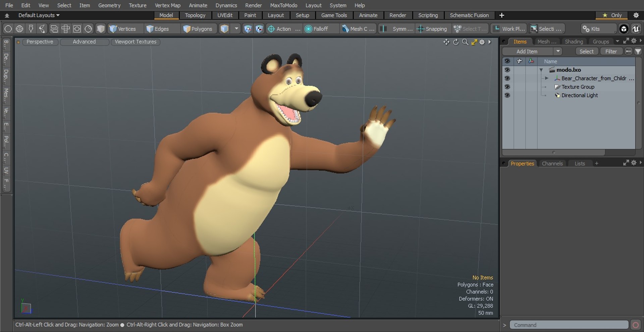Screen dimensions: 644x332
Task: Open the Vertex Map menu
Action: click(167, 5)
